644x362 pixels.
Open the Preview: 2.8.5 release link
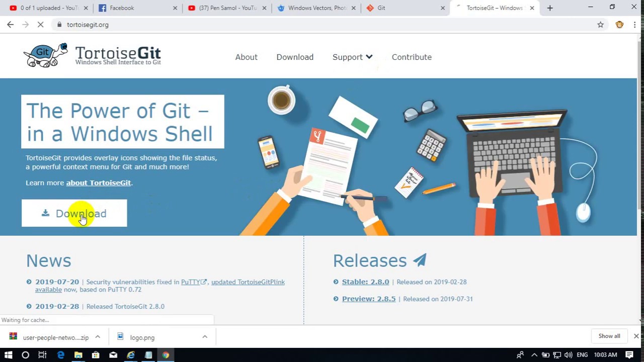(x=369, y=299)
